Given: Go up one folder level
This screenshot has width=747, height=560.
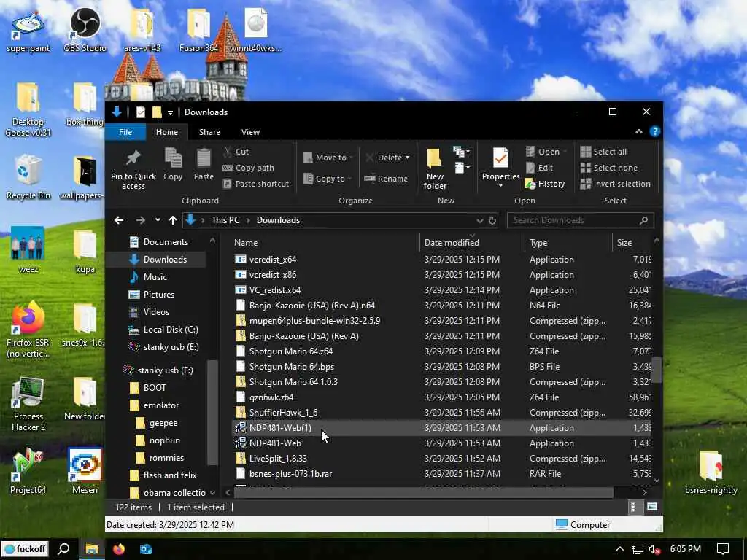Looking at the screenshot, I should [173, 220].
